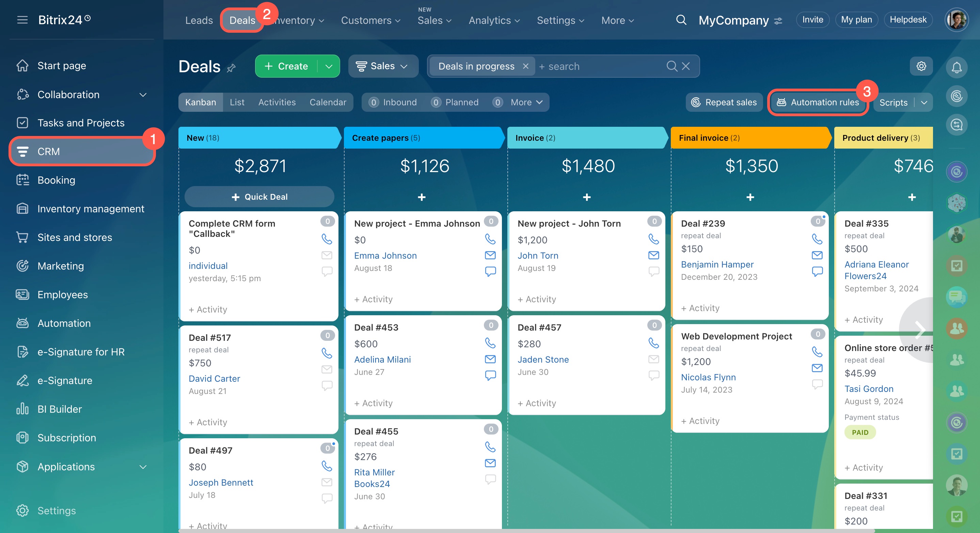980x533 pixels.
Task: Click the pin icon next to Deals title
Action: (x=231, y=68)
